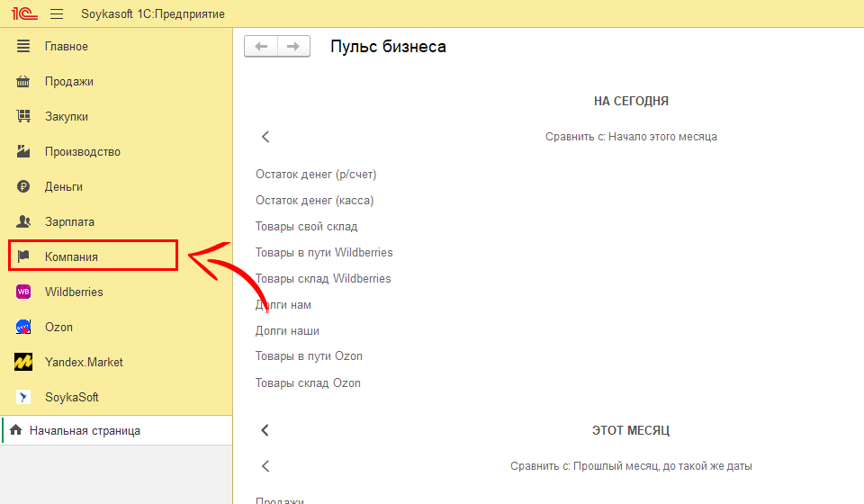Screen dimensions: 864x504
Task: Click the home icon on Начальная страница
Action: tap(15, 431)
